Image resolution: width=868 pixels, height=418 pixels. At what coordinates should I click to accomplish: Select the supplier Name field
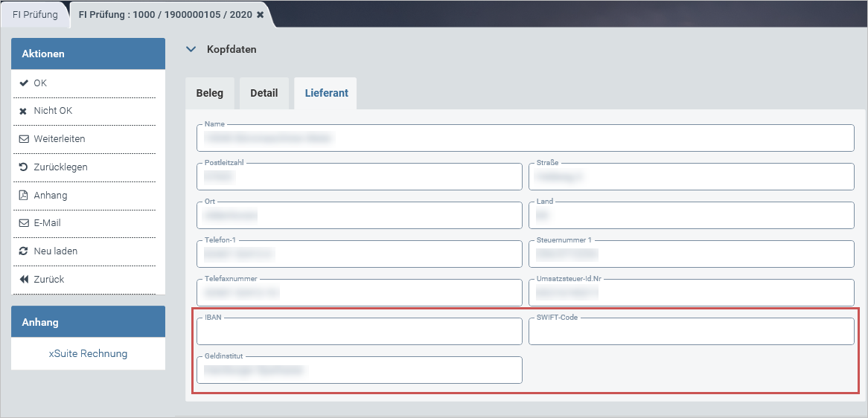(x=525, y=138)
